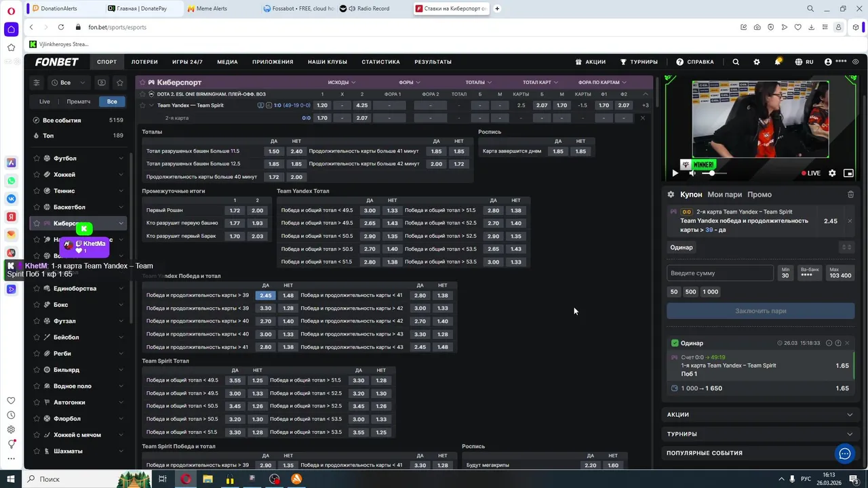Open File Explorer from Windows taskbar

click(x=208, y=479)
